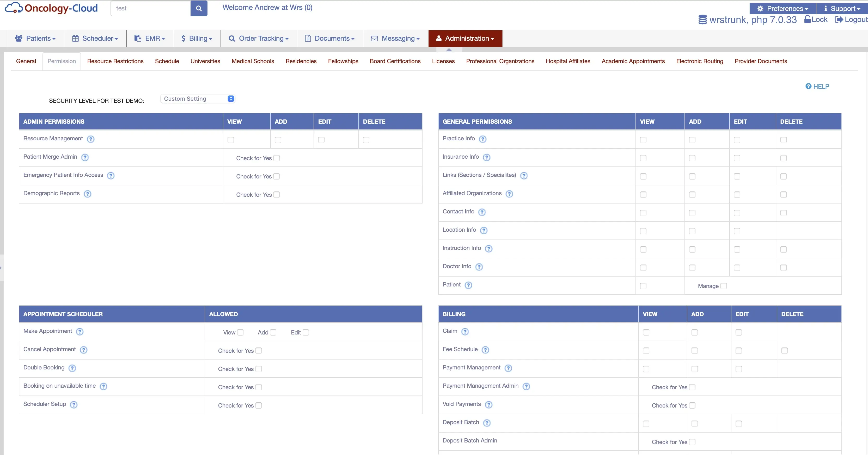The height and width of the screenshot is (455, 868).
Task: Click help icon next to Practice Info
Action: (482, 139)
